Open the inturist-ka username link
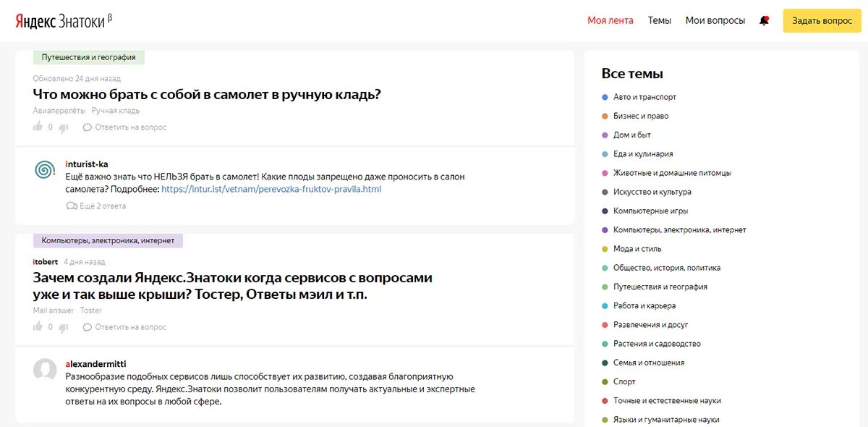 [87, 164]
